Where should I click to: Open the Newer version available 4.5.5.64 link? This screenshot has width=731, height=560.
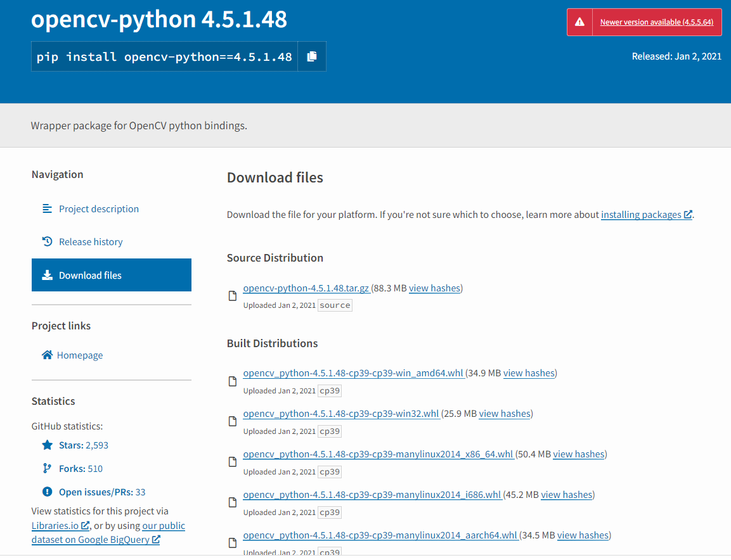(x=656, y=21)
